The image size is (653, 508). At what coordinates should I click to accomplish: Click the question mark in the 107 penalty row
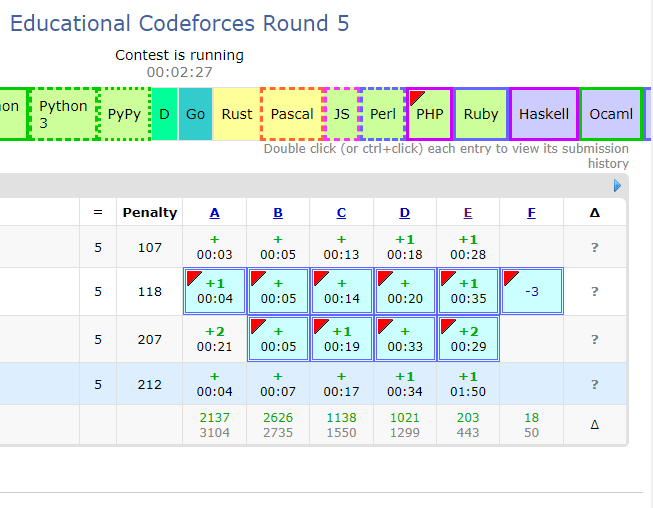coord(595,248)
